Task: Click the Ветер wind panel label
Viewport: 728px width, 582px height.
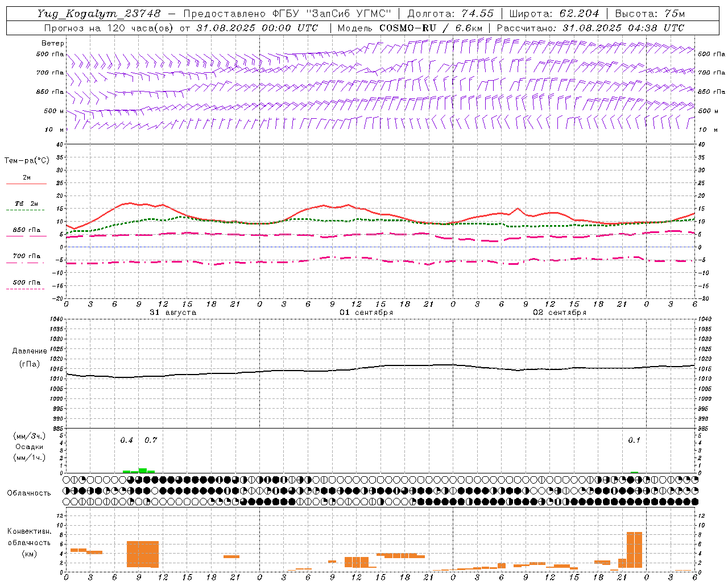Action: tap(53, 43)
